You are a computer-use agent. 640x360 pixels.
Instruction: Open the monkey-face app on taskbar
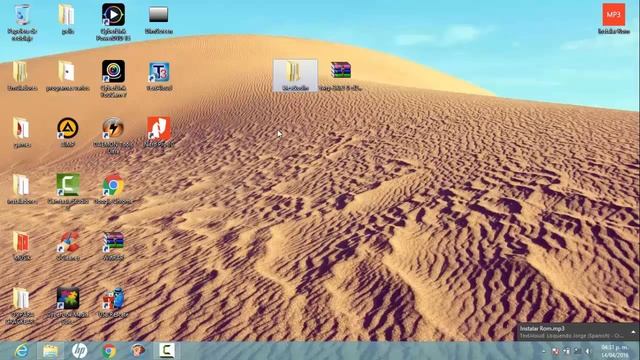point(138,351)
